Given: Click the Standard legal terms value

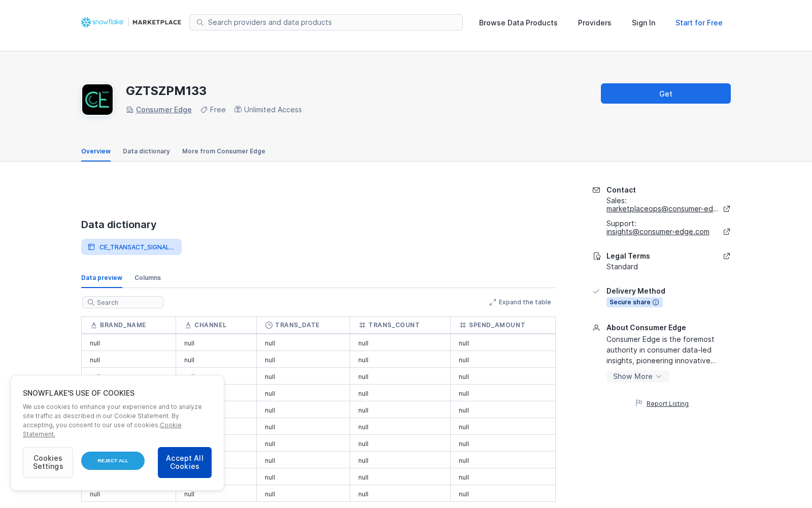Looking at the screenshot, I should coord(622,267).
